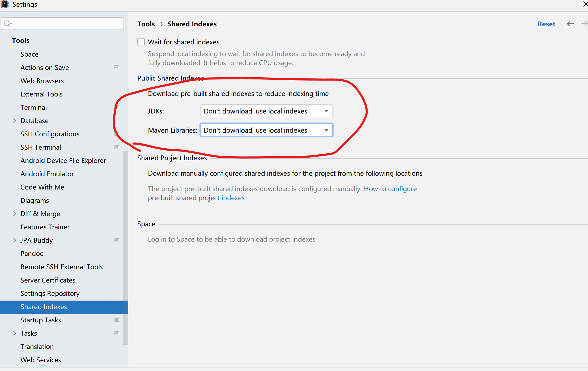Click the icon next to Startup Tasks

click(x=117, y=320)
